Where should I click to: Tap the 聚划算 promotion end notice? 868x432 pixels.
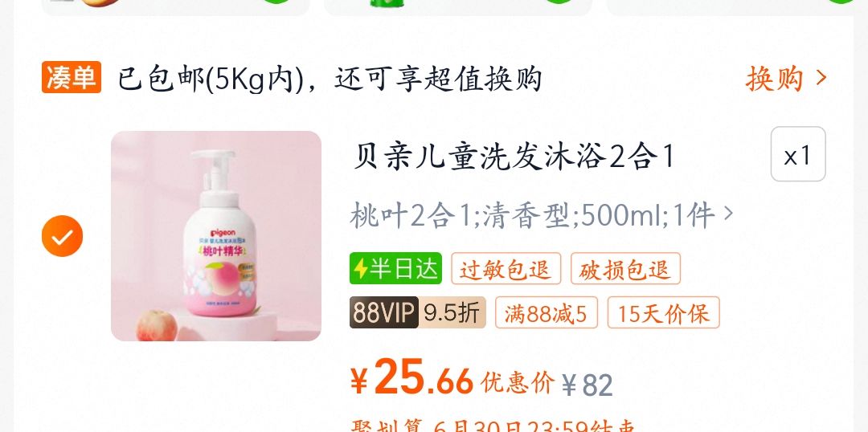(493, 426)
